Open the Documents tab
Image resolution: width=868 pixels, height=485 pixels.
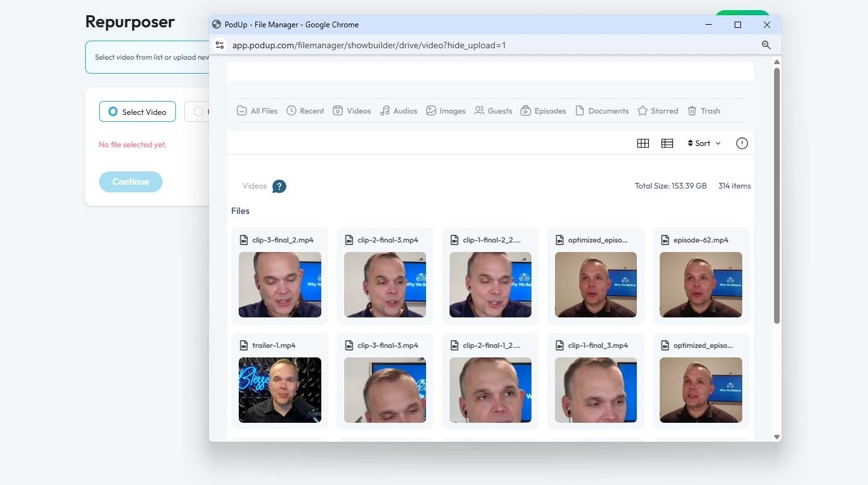602,110
